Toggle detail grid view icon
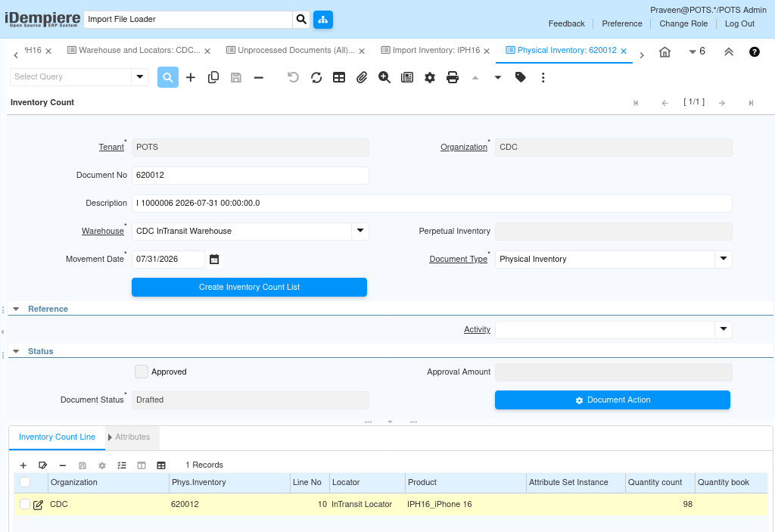 click(161, 465)
